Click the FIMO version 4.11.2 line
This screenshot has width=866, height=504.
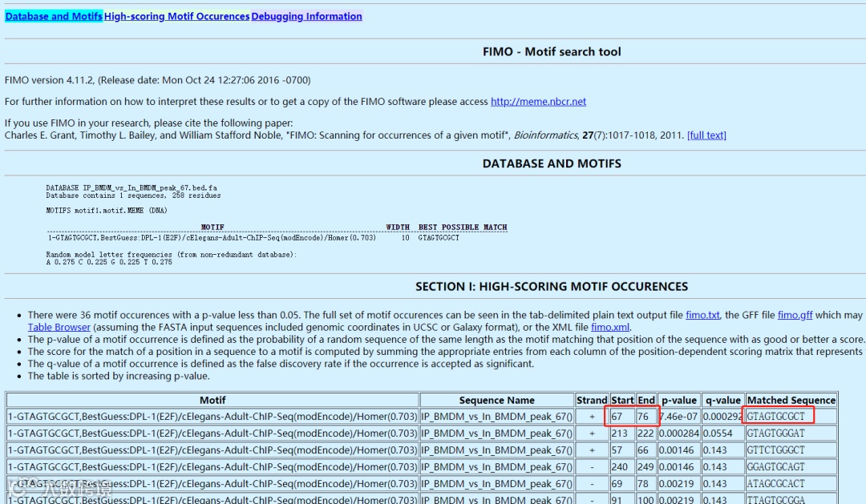pos(157,80)
